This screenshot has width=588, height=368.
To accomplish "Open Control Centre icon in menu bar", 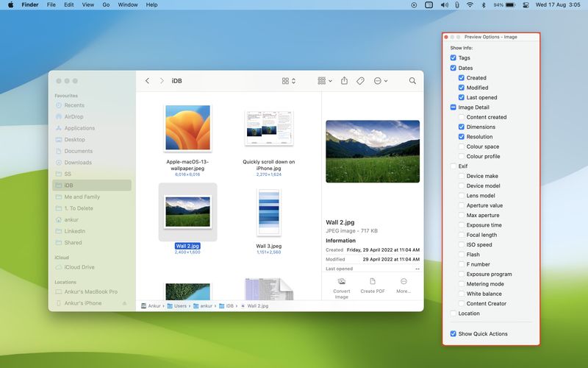I will pyautogui.click(x=526, y=5).
